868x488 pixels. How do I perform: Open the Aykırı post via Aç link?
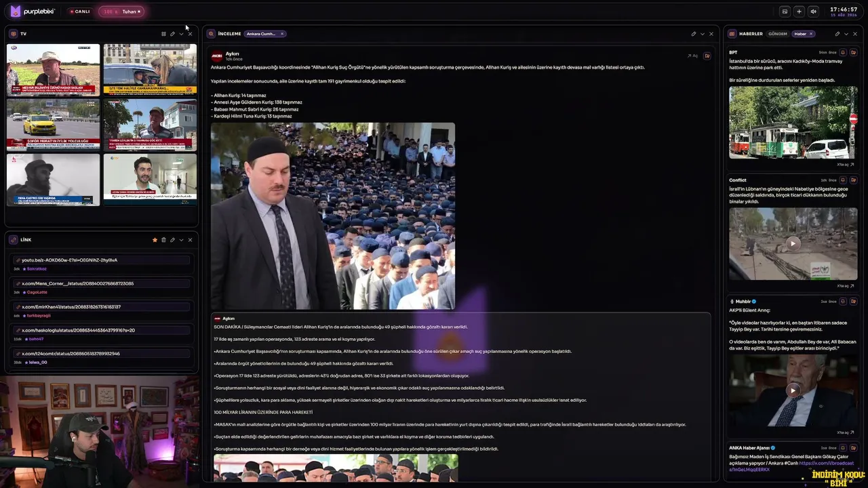tap(692, 56)
